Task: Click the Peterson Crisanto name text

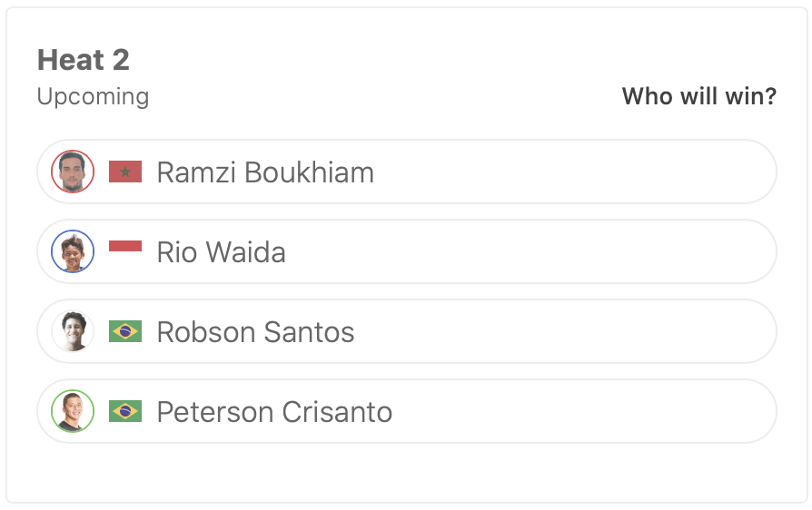Action: click(x=274, y=411)
